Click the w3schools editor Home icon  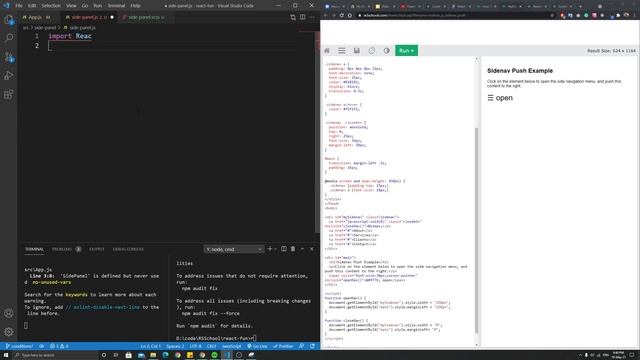327,51
